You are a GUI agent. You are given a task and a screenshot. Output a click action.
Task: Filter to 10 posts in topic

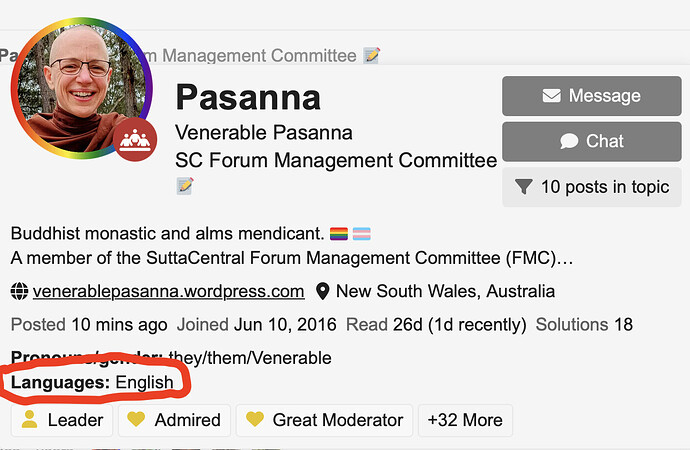click(x=592, y=187)
